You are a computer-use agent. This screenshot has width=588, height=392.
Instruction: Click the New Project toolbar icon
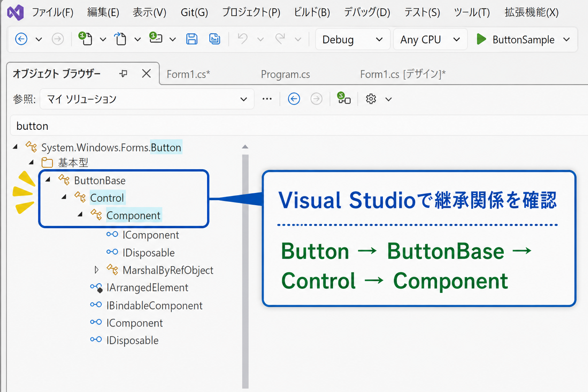85,39
